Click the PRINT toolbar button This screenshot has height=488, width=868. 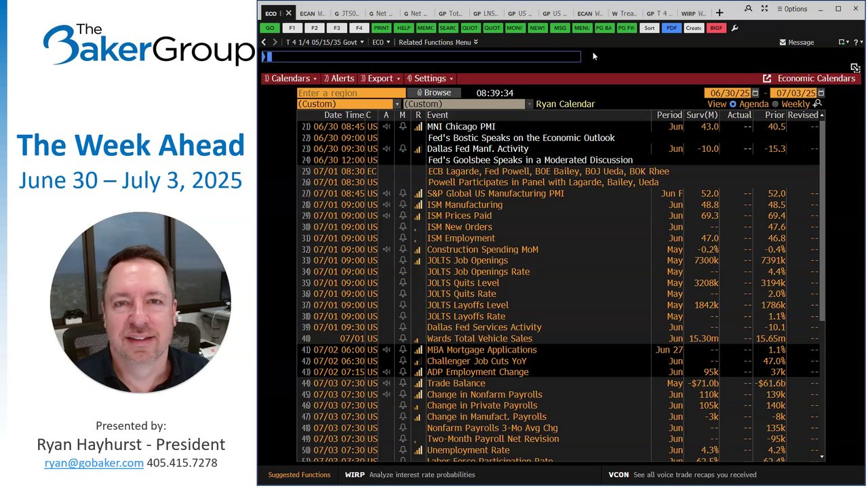coord(381,28)
